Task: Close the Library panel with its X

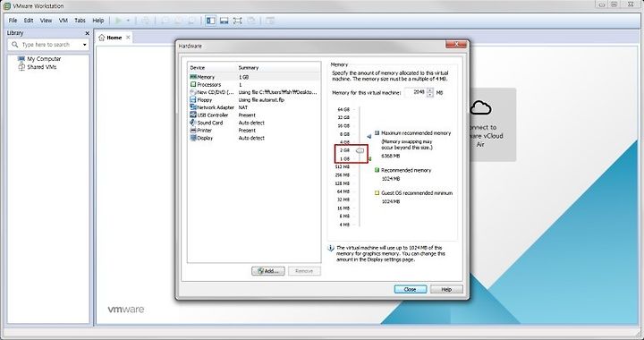Action: tap(87, 33)
